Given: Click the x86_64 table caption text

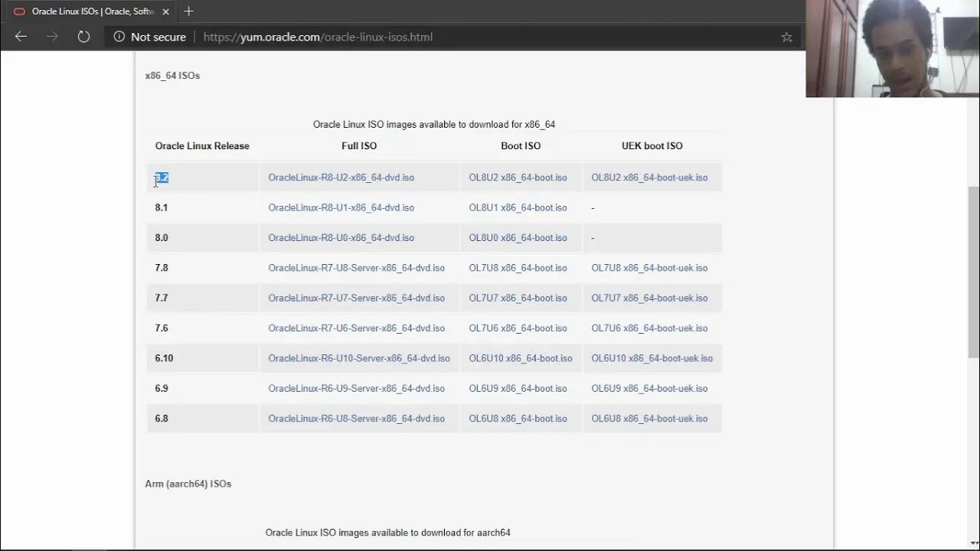Looking at the screenshot, I should (434, 125).
